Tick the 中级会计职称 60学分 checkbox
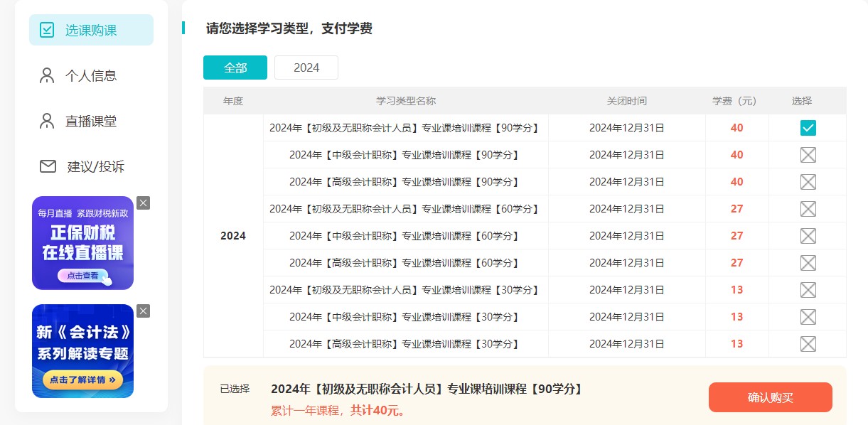 (808, 236)
